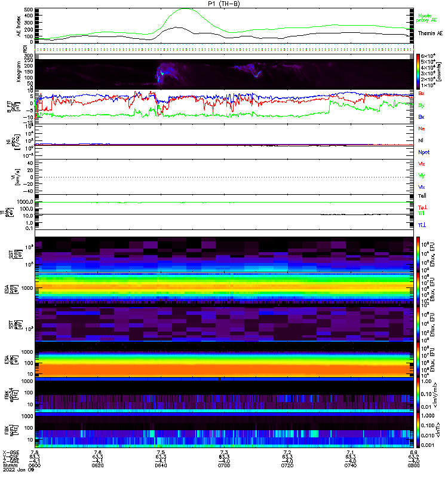Click the ESA electrons energy spectrogram
The height and width of the screenshot is (478, 448).
pyautogui.click(x=224, y=360)
